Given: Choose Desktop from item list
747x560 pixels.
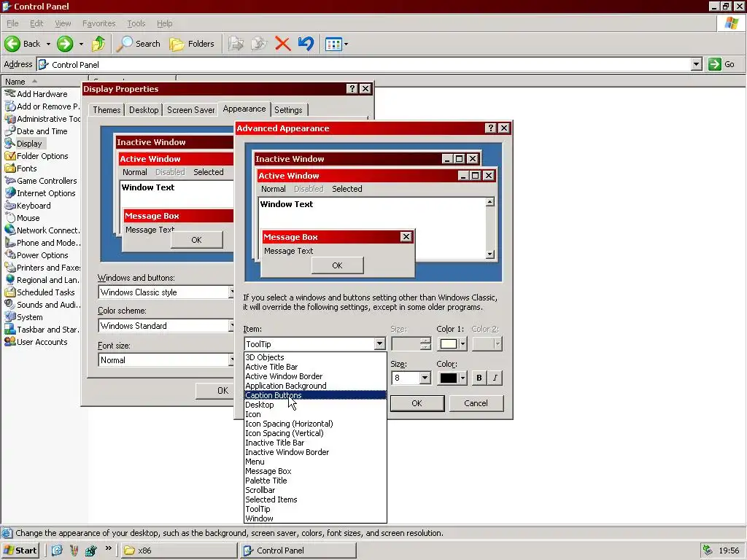Looking at the screenshot, I should (315, 405).
